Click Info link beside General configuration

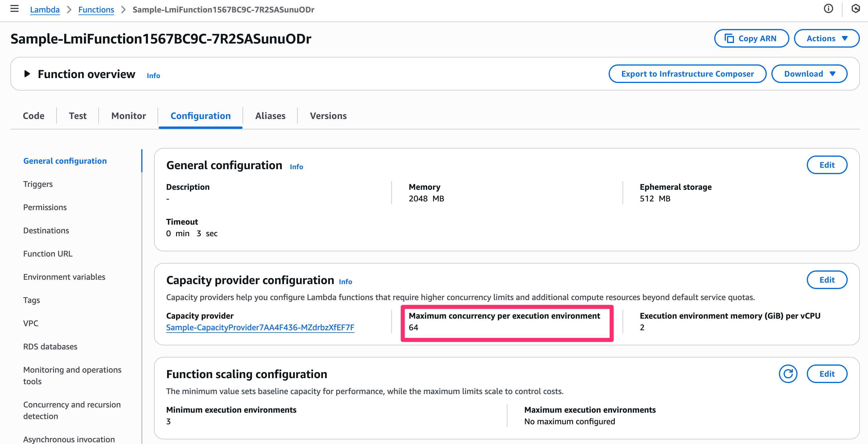coord(296,167)
